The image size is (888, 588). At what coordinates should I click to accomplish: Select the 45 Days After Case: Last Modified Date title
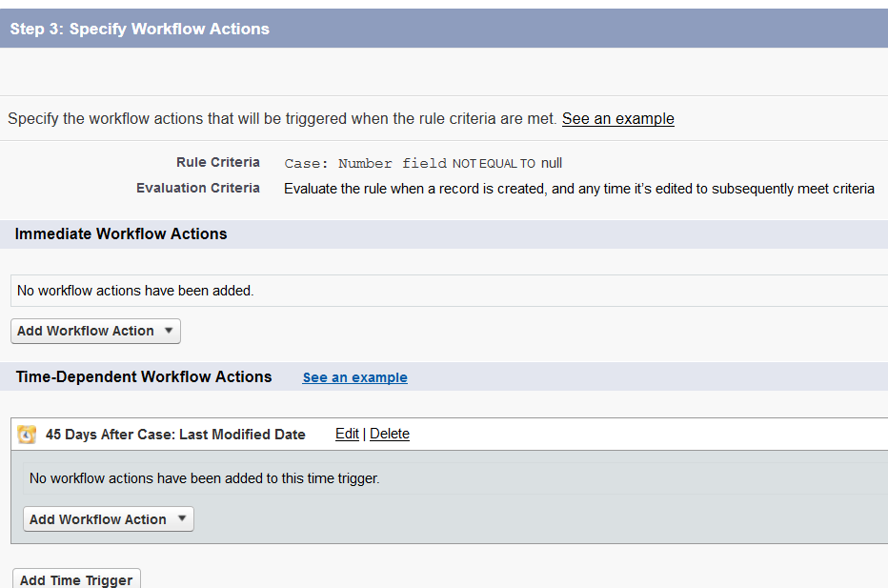click(175, 435)
